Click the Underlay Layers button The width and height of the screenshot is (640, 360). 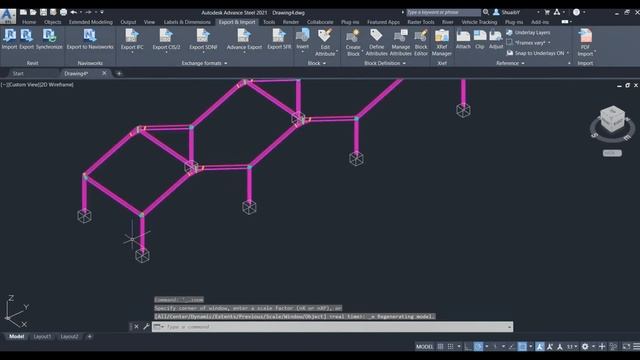coord(528,32)
